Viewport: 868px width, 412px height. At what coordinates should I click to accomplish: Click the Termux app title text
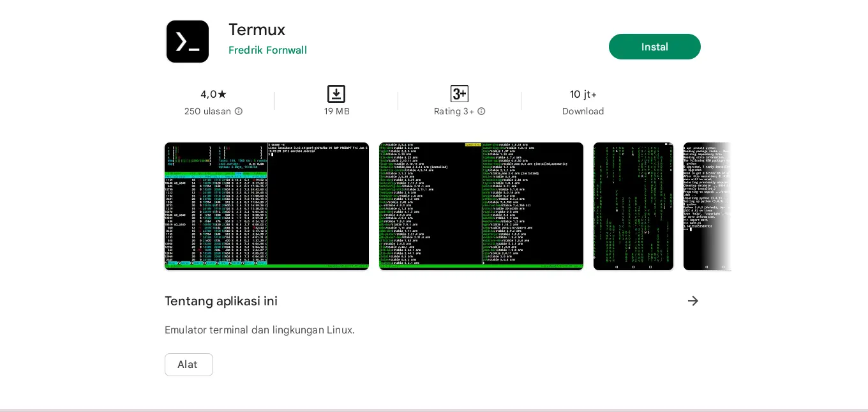pos(257,29)
